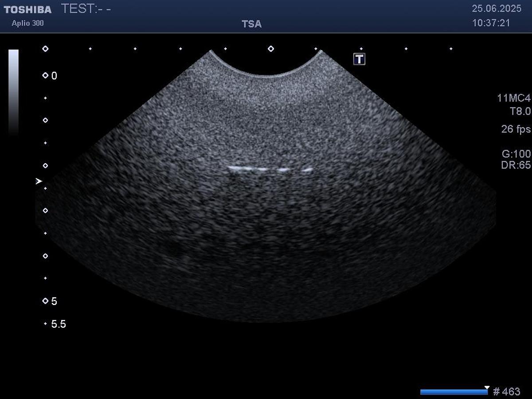Click the TSA mode label
Screen dimensions: 532x399
251,24
